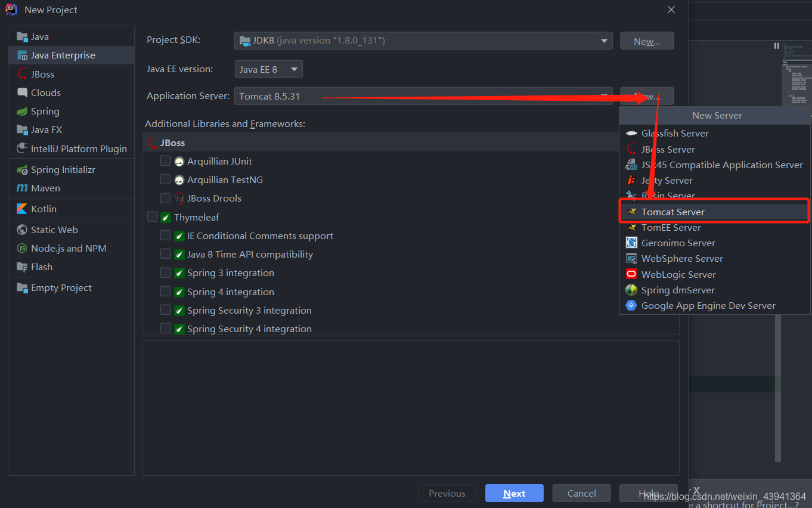This screenshot has height=508, width=812.
Task: Select Java Enterprise in project type list
Action: point(72,55)
